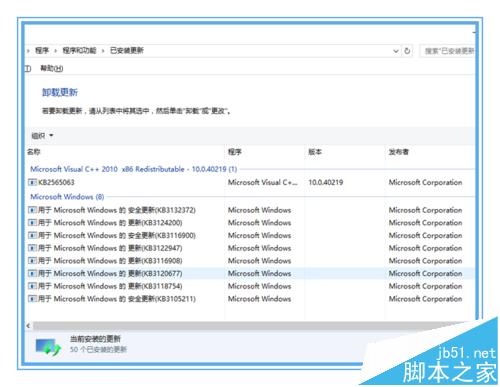Open the 组织 dropdown menu

(42, 136)
